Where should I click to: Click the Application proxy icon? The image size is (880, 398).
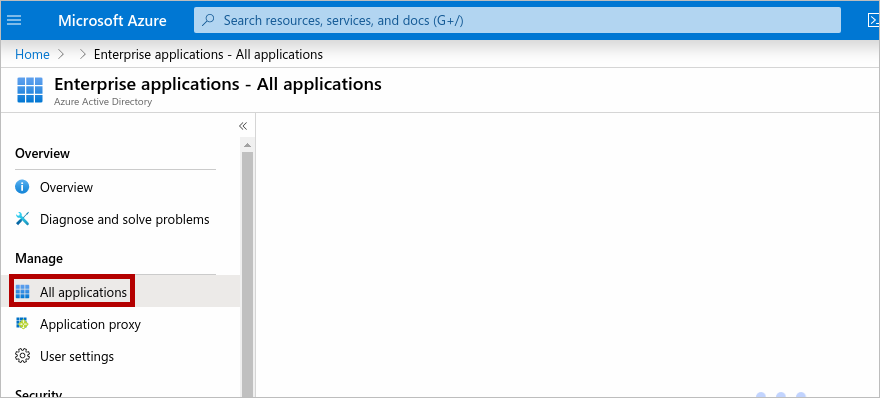click(22, 324)
